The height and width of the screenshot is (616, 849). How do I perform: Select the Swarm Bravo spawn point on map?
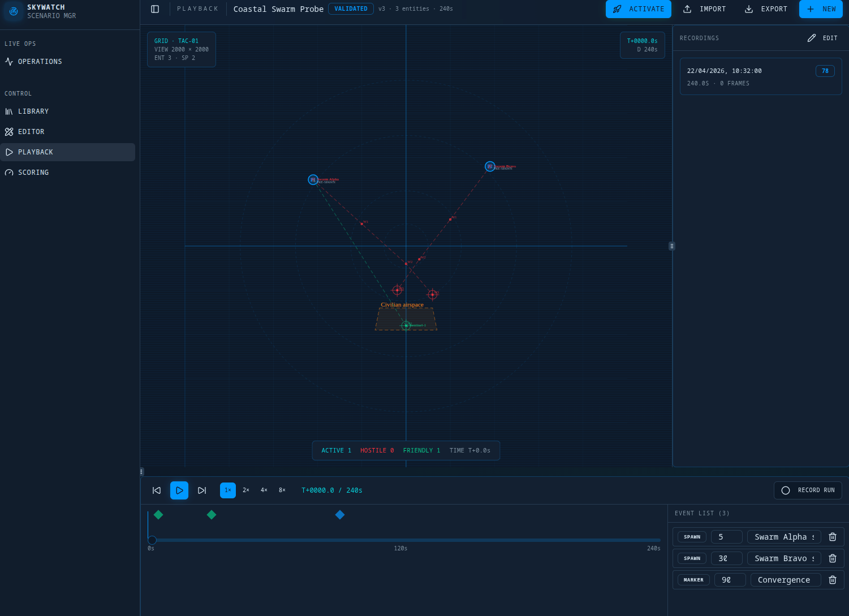tap(490, 166)
